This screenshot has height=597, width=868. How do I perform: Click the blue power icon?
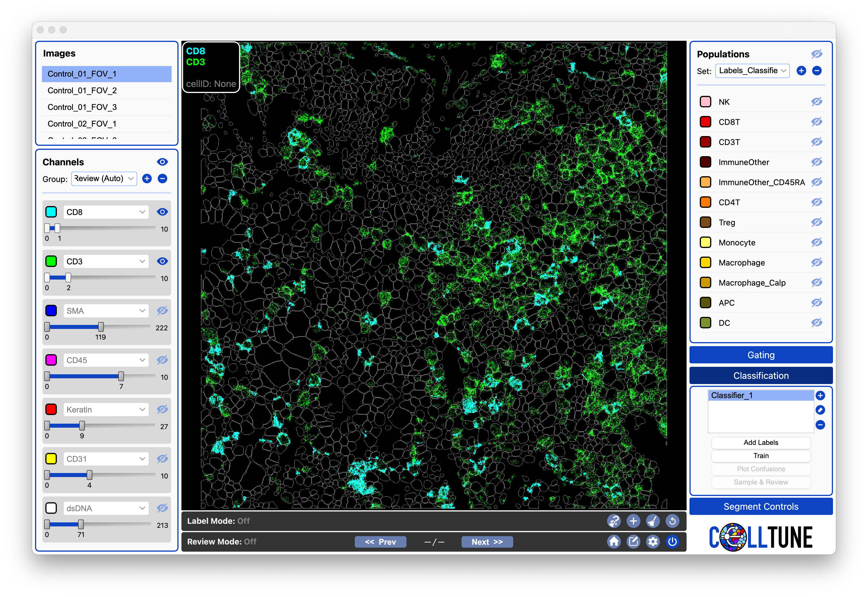point(672,541)
